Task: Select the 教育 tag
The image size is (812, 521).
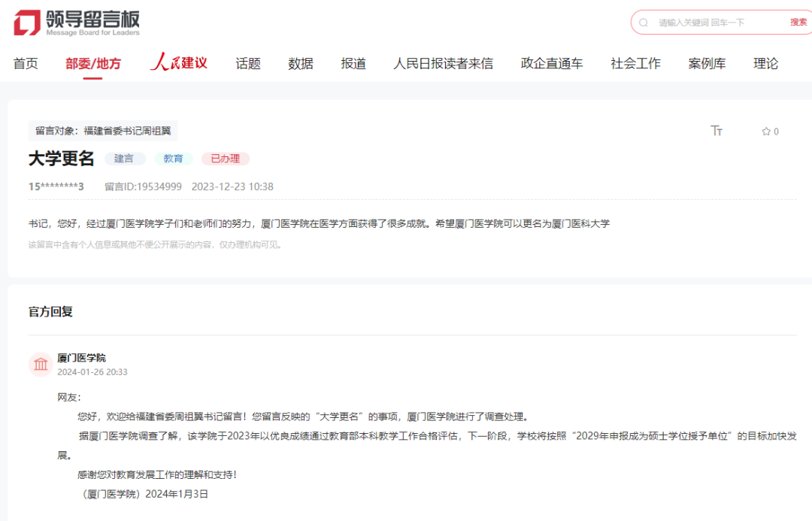Action: (174, 159)
